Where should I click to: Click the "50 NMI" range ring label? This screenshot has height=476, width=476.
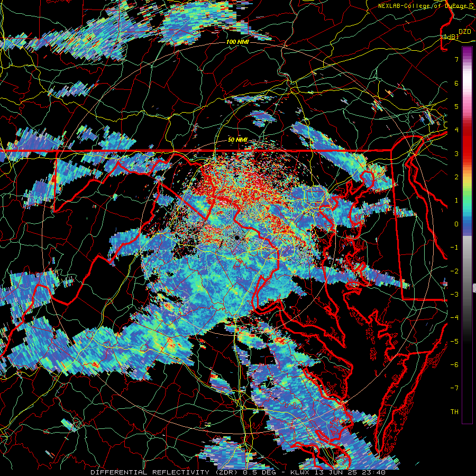(x=237, y=140)
